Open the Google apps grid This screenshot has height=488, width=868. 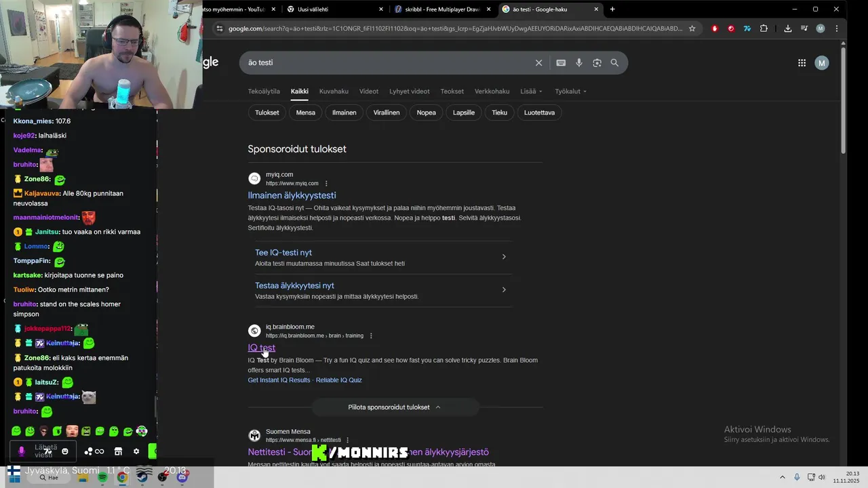pyautogui.click(x=802, y=63)
